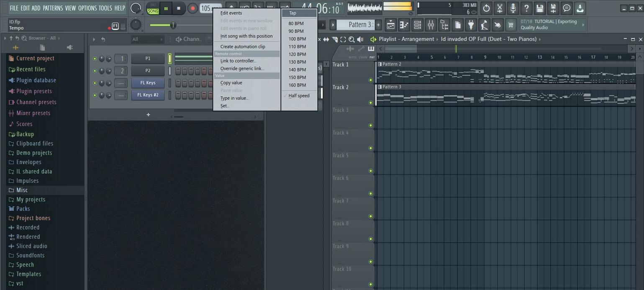Mute Track 1 in the playlist
This screenshot has height=290, width=644.
[370, 80]
